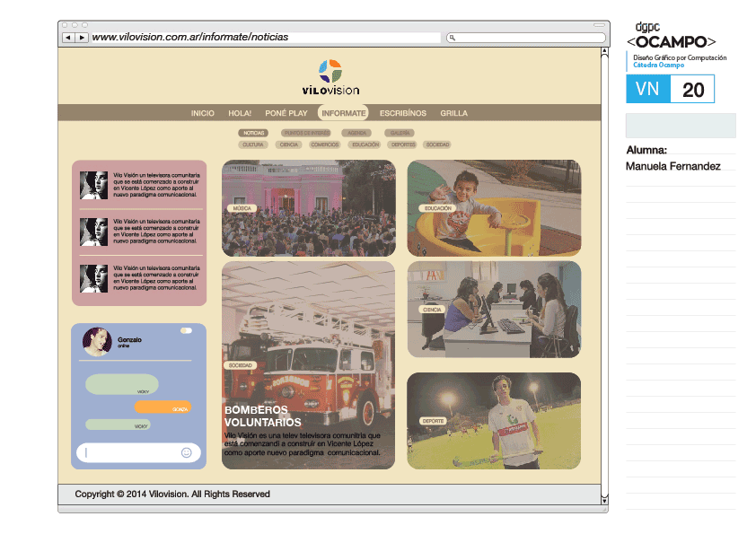Click the first news item avatar thumbnail
This screenshot has height=534, width=756.
click(93, 185)
